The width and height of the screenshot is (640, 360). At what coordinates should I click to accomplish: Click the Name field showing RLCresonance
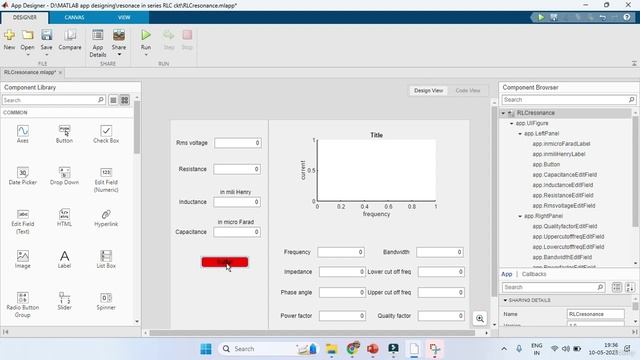[596, 314]
